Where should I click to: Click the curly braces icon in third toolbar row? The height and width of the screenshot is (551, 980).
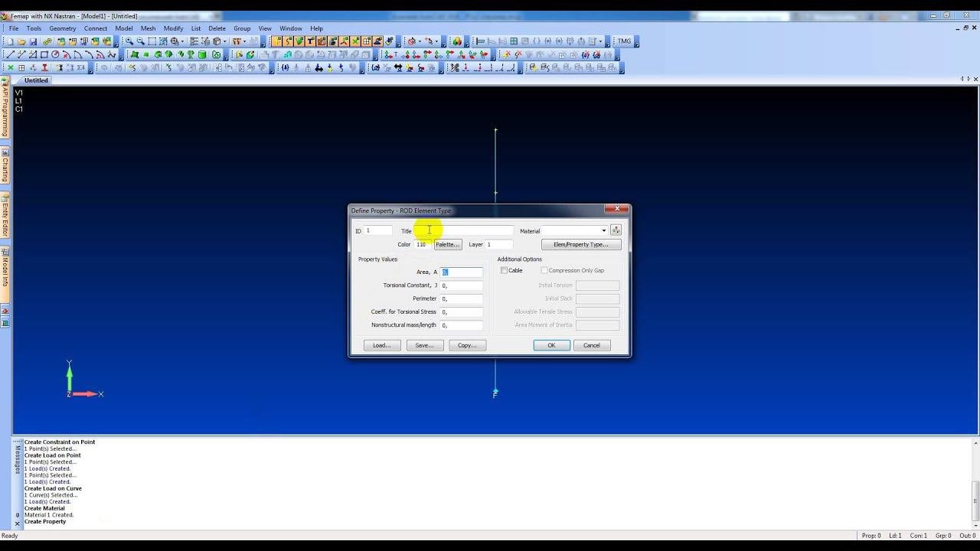[286, 67]
